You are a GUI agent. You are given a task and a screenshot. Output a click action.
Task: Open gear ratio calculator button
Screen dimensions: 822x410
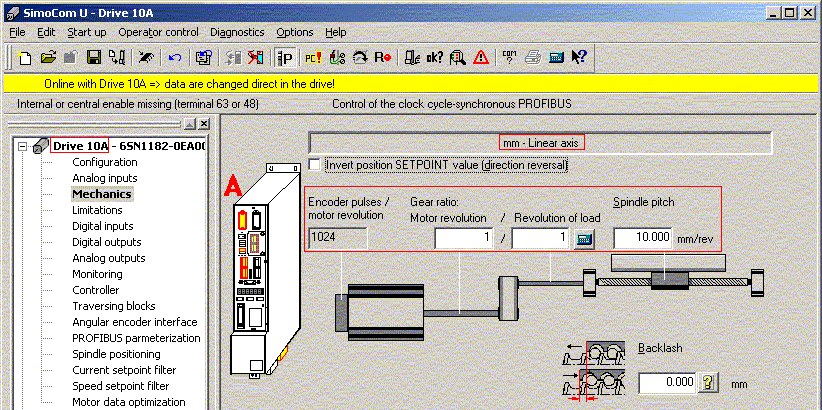[x=583, y=240]
